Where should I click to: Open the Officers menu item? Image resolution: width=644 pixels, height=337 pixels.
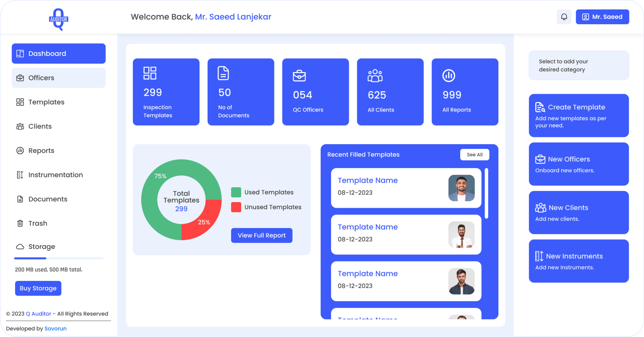[58, 78]
